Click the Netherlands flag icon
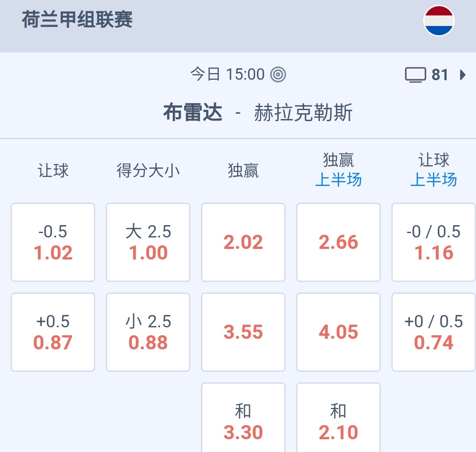The height and width of the screenshot is (452, 476). click(x=439, y=21)
